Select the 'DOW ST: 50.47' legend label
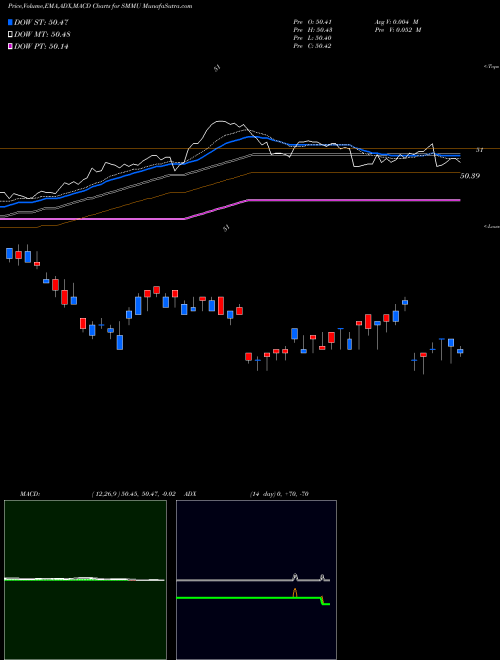This screenshot has height=660, width=500. 41,22
